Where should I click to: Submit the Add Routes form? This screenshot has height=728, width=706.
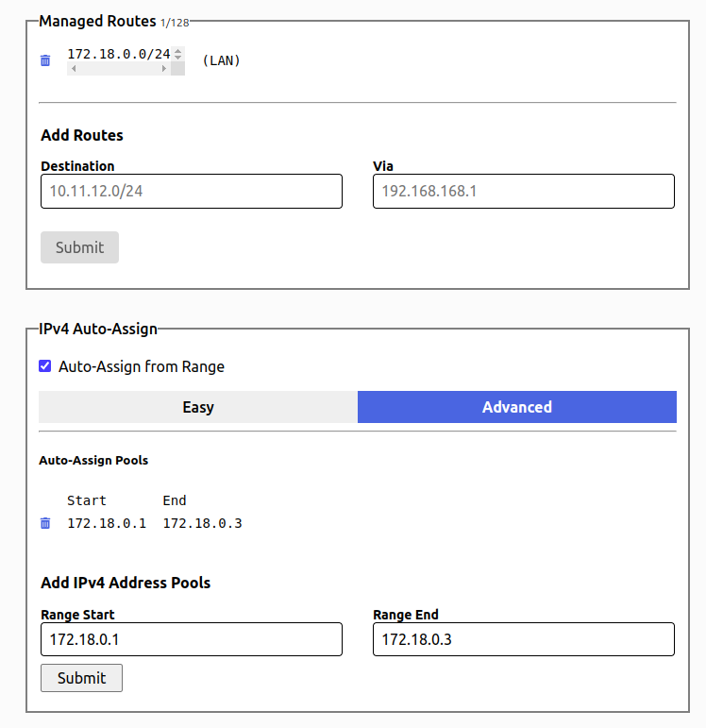pos(80,247)
